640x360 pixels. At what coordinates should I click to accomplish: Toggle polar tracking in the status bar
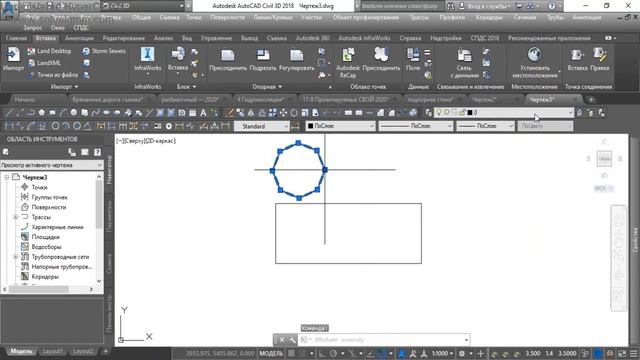pyautogui.click(x=333, y=353)
